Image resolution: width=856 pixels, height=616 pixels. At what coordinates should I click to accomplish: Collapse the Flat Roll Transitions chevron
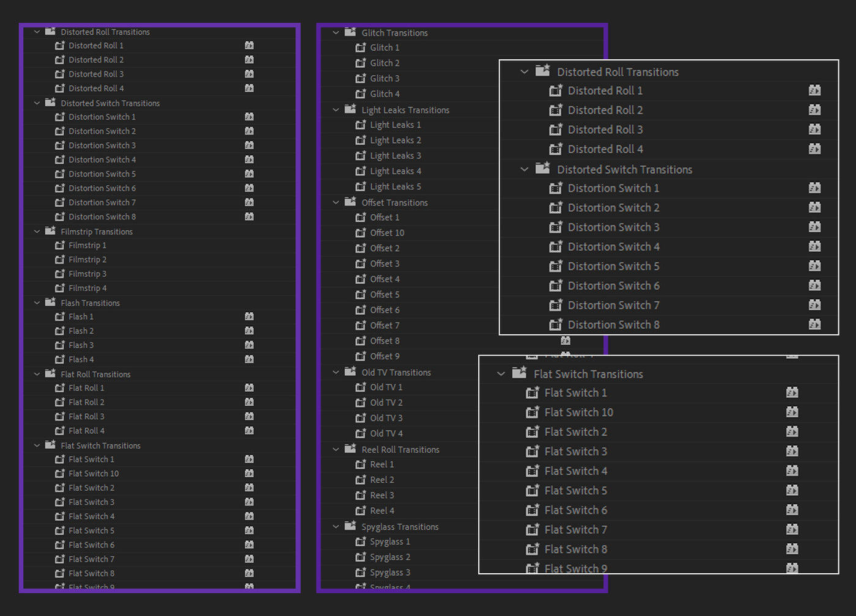[37, 374]
